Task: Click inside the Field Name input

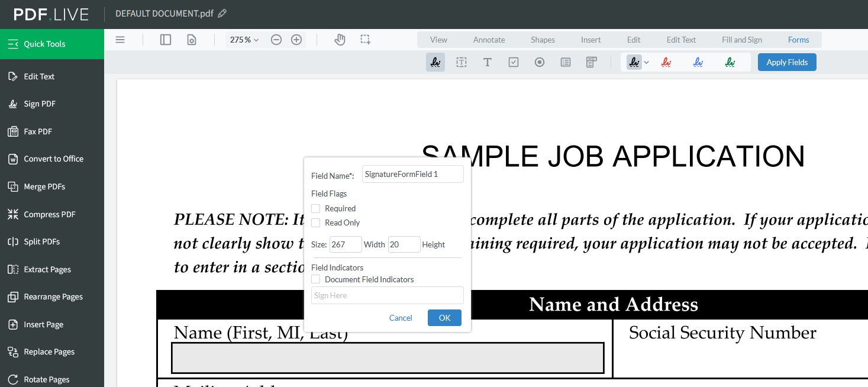Action: (412, 173)
